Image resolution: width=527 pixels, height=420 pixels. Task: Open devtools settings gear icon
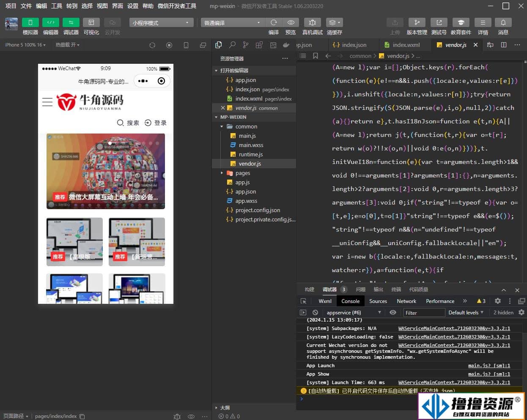498,301
